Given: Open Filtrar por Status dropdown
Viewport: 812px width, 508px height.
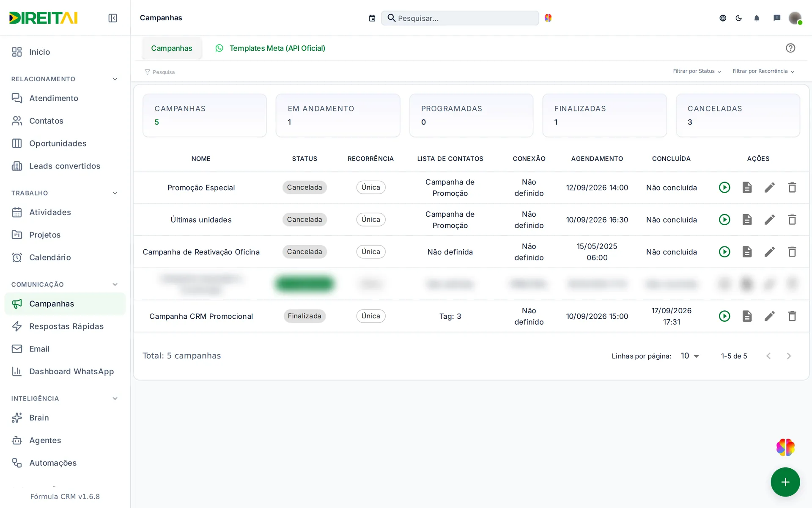Looking at the screenshot, I should coord(697,71).
